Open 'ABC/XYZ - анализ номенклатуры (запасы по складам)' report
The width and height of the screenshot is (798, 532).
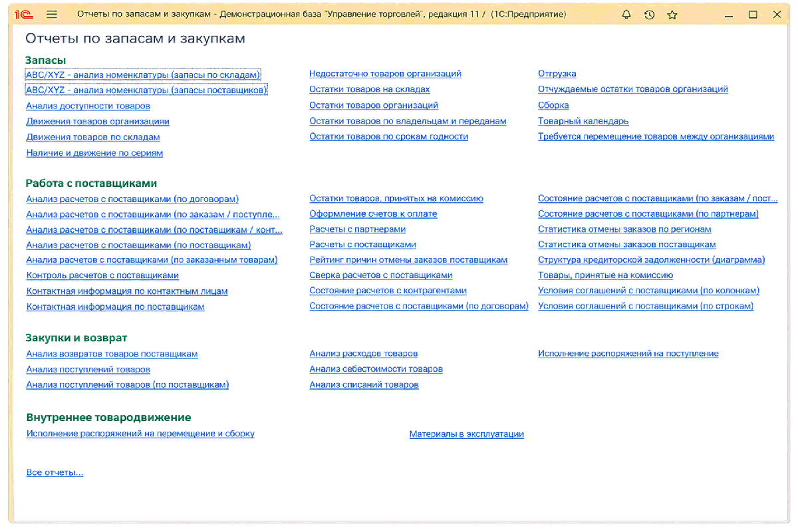click(143, 74)
